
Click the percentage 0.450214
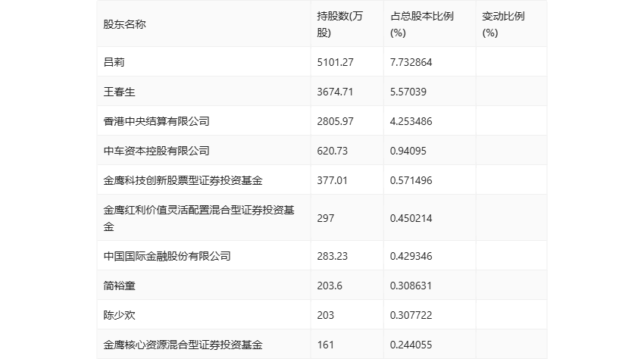point(411,218)
